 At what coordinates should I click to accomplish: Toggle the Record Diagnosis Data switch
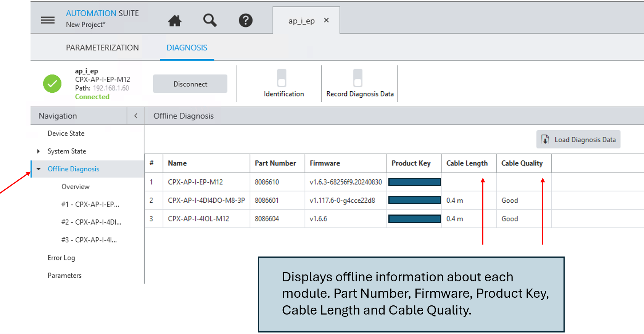[358, 78]
